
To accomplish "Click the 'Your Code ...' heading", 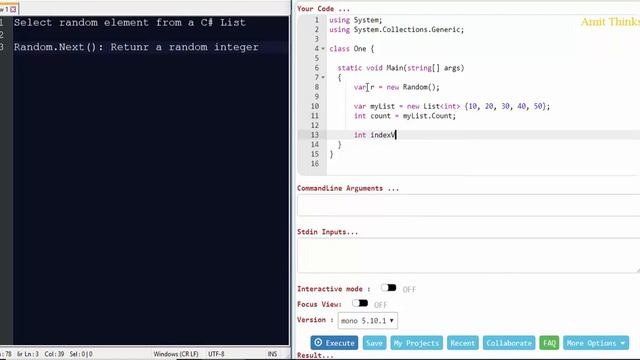I will 323,9.
